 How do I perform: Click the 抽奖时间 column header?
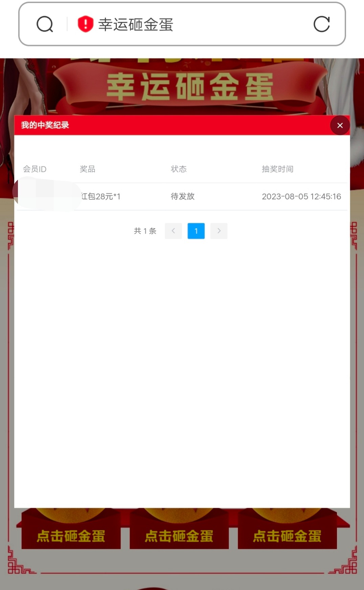pos(277,169)
